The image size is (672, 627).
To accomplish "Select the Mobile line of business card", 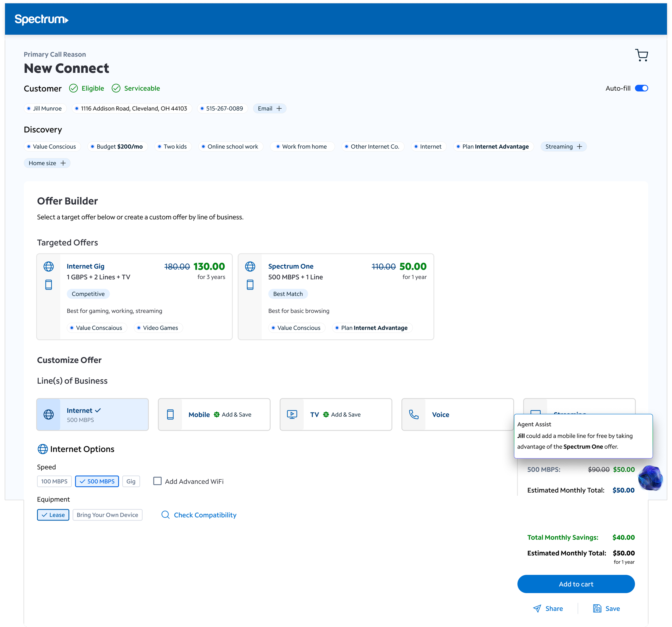I will click(x=214, y=415).
